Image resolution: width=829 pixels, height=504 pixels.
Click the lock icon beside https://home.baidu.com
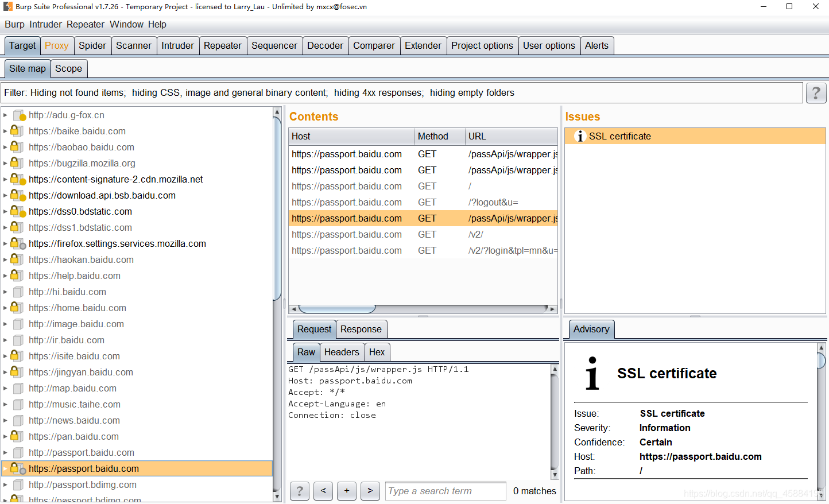17,308
